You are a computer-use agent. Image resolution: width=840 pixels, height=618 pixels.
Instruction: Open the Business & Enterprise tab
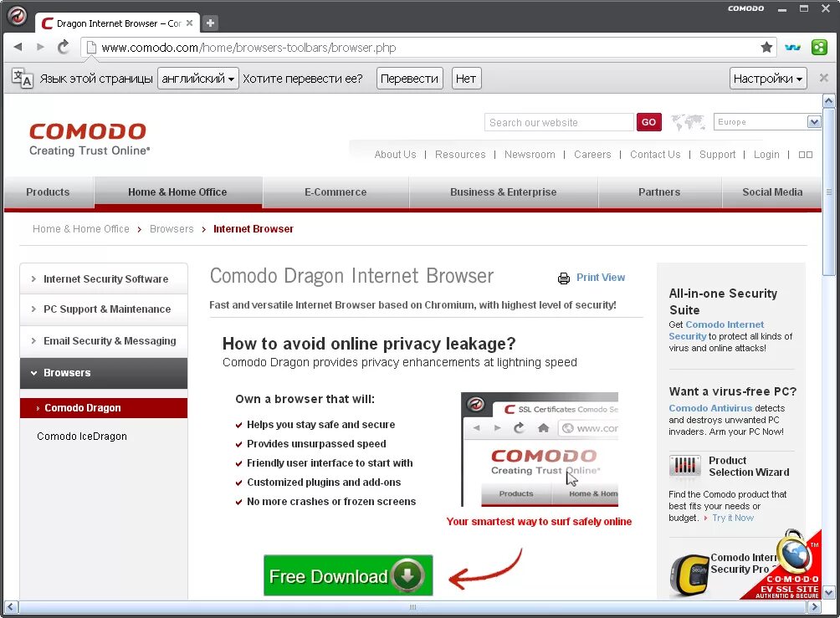(x=504, y=192)
